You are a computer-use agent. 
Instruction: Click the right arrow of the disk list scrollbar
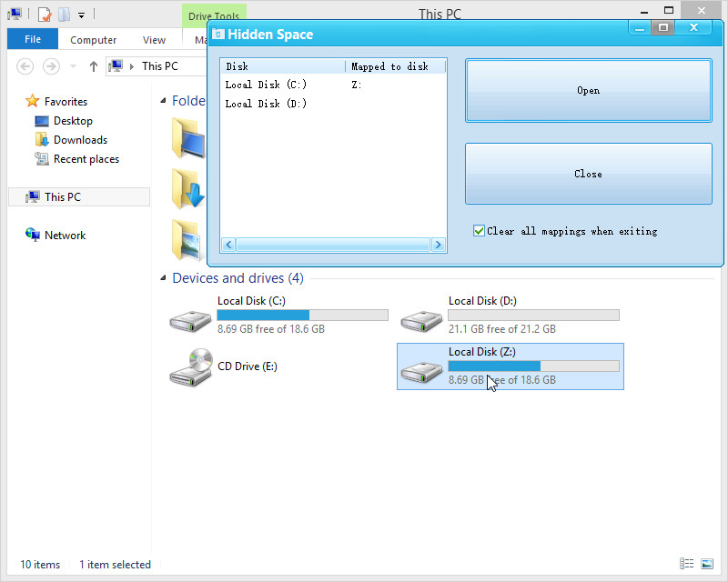[438, 244]
